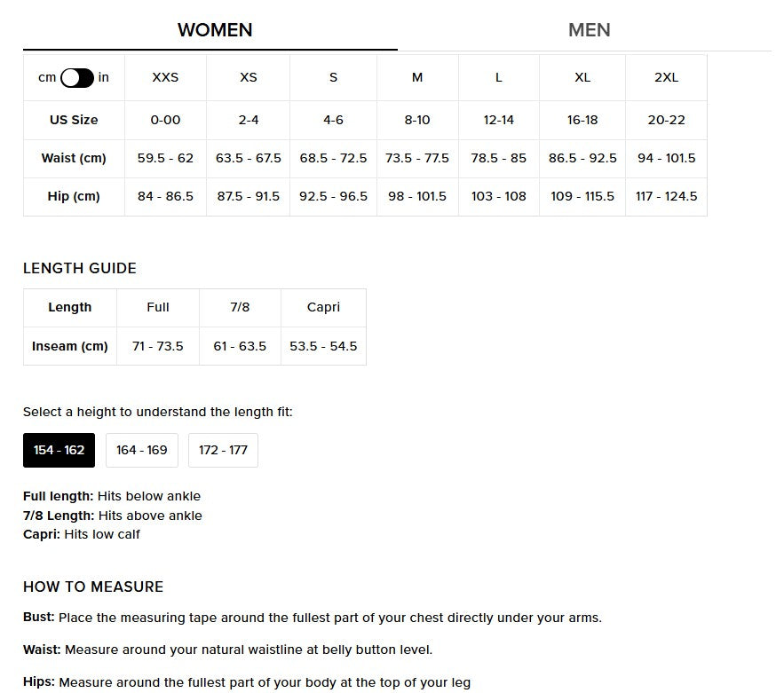Viewport: 784px width, 693px height.
Task: Click the 2XL size column header
Action: click(x=666, y=78)
